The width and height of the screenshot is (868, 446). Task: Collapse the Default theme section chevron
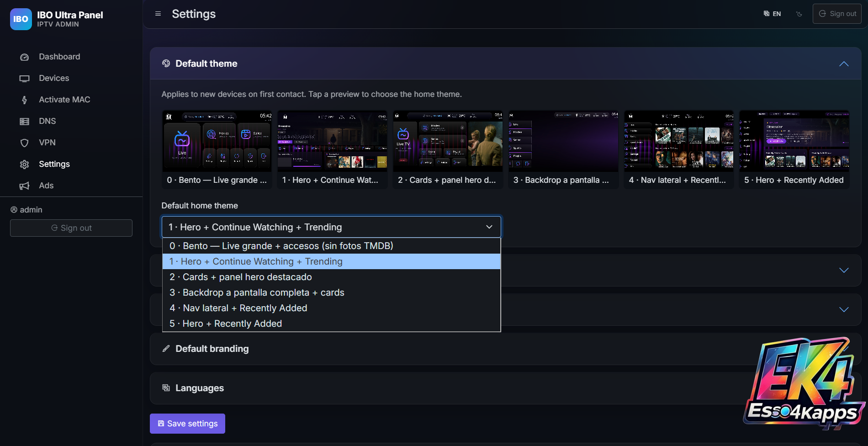tap(844, 64)
